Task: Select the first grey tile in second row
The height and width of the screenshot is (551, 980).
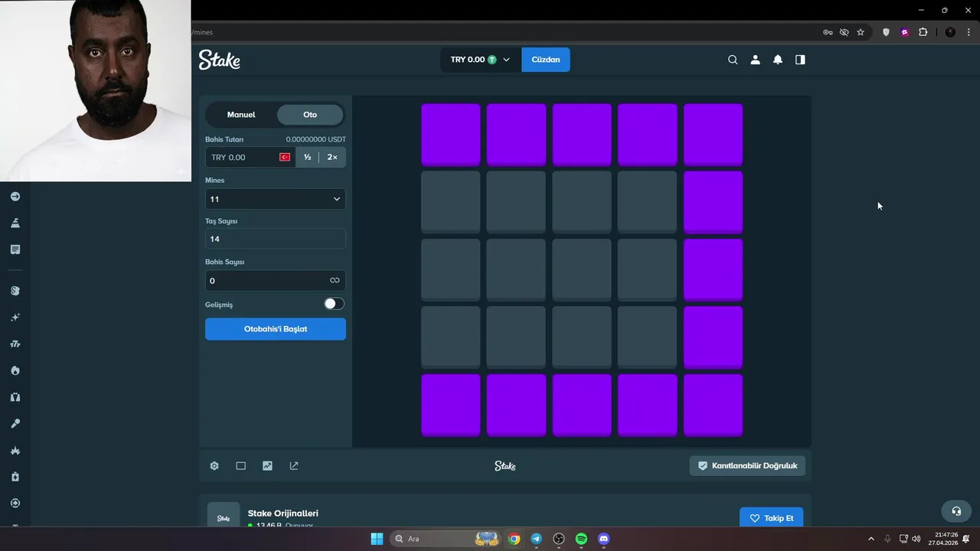Action: click(x=451, y=202)
